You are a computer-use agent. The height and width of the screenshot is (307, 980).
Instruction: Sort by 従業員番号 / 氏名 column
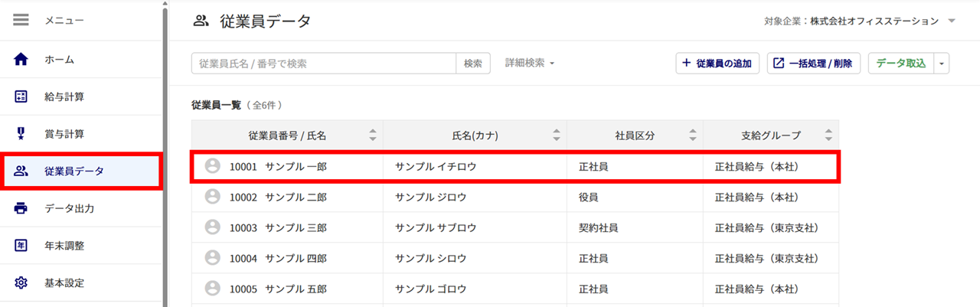pyautogui.click(x=372, y=136)
